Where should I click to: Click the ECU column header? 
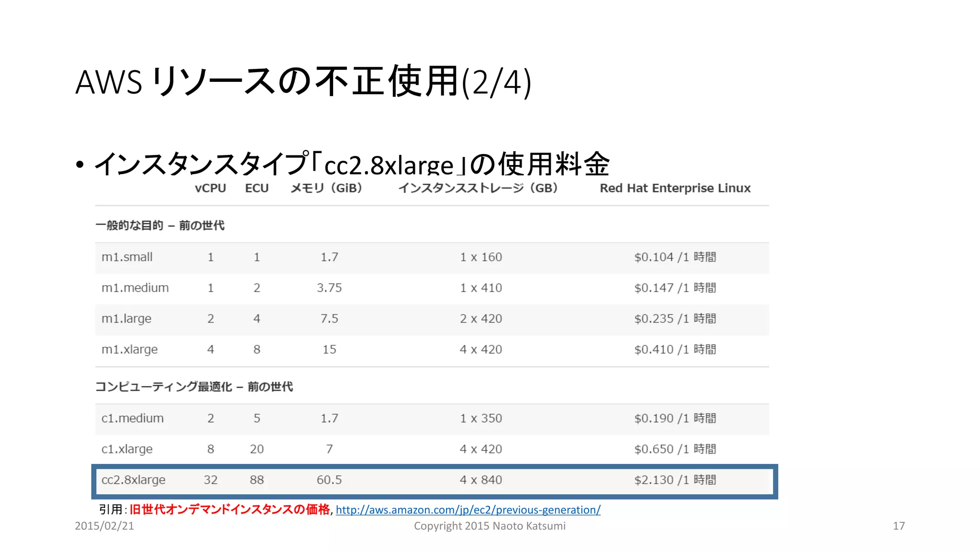click(257, 188)
